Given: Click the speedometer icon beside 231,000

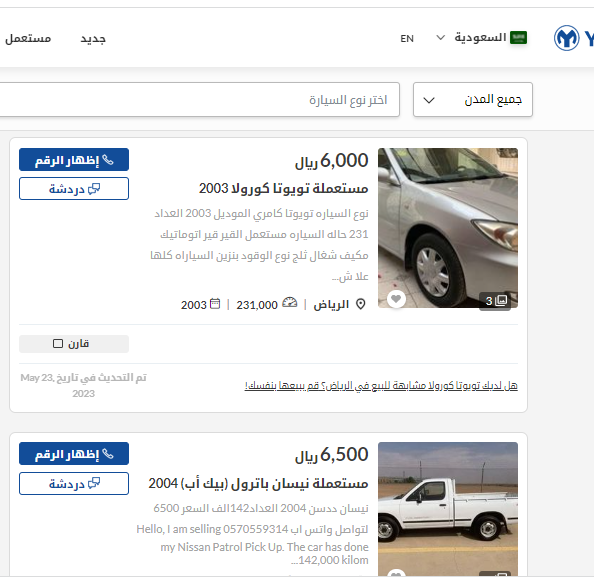Looking at the screenshot, I should click(290, 303).
